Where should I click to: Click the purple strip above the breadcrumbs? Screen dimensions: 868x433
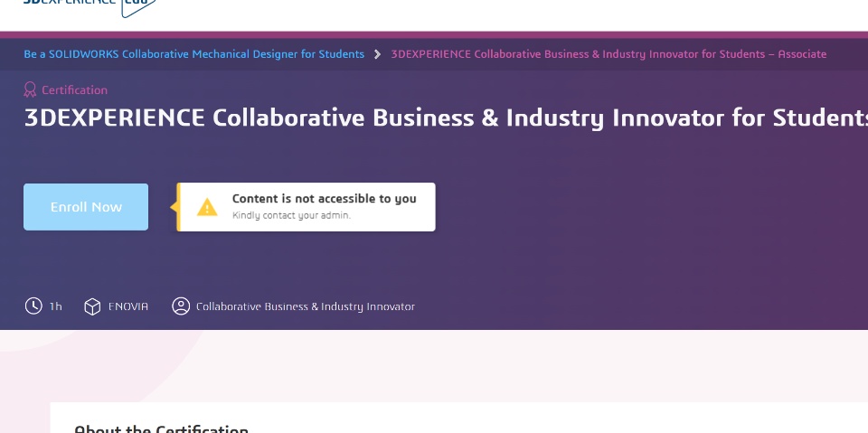[434, 35]
